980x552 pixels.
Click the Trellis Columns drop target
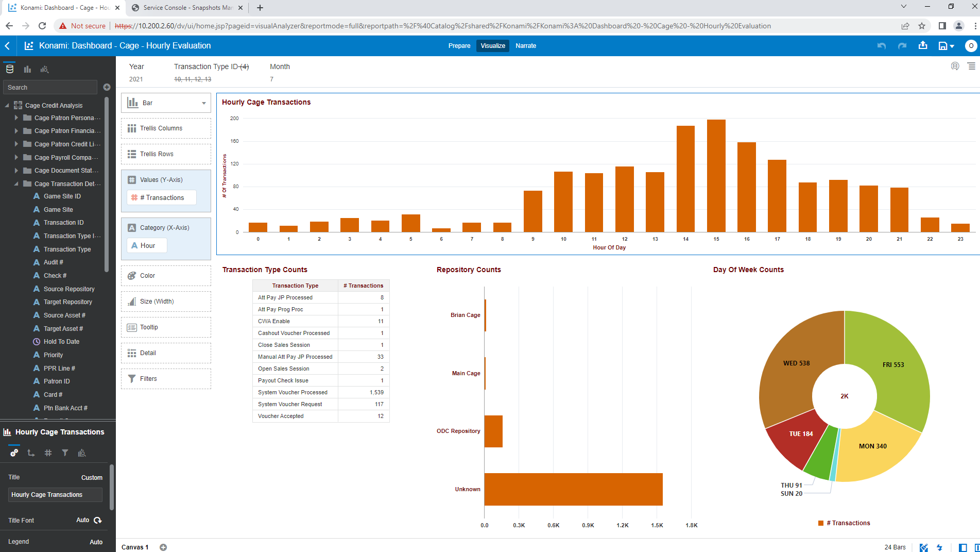[166, 128]
